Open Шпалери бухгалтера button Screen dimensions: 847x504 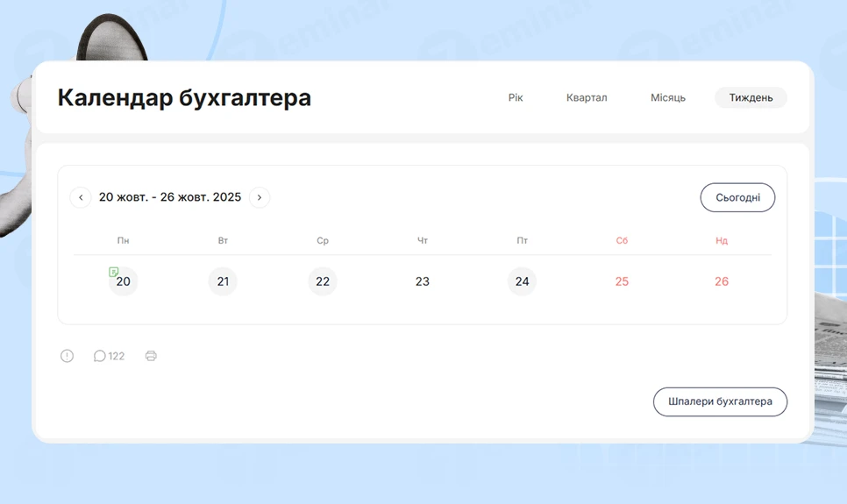point(720,401)
